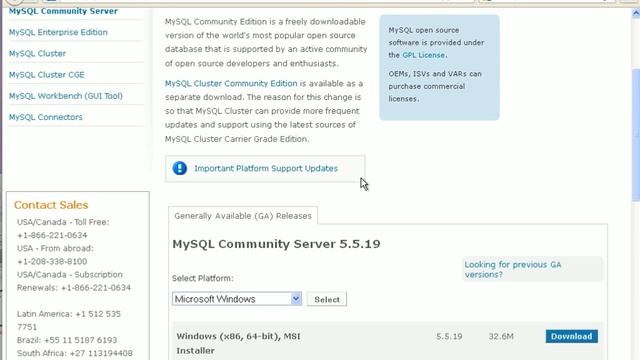
Task: Click the 32.6M file size value
Action: 501,336
